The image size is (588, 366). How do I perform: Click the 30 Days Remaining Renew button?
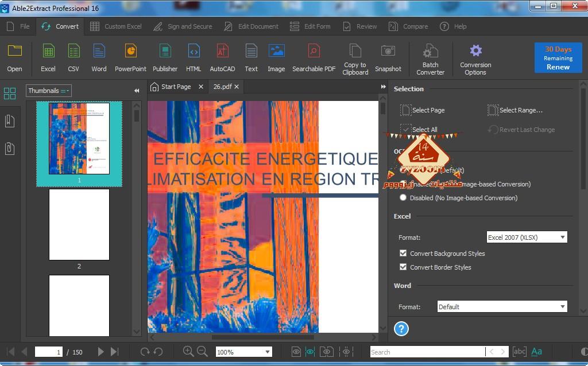tap(558, 58)
